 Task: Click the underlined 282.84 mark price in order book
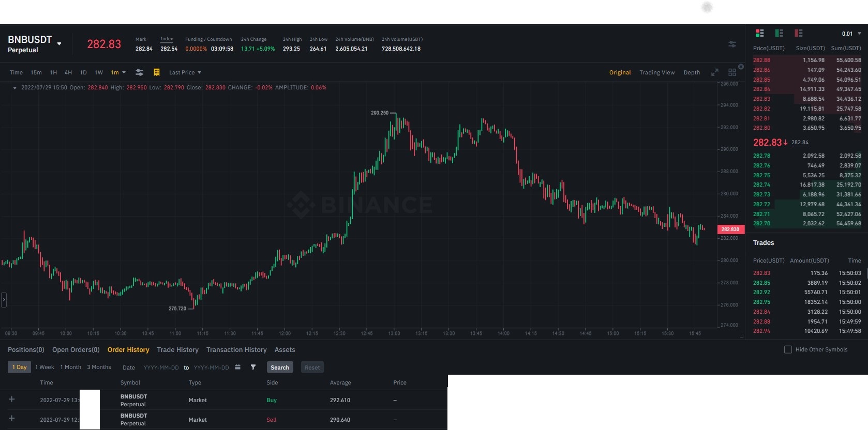pos(800,143)
